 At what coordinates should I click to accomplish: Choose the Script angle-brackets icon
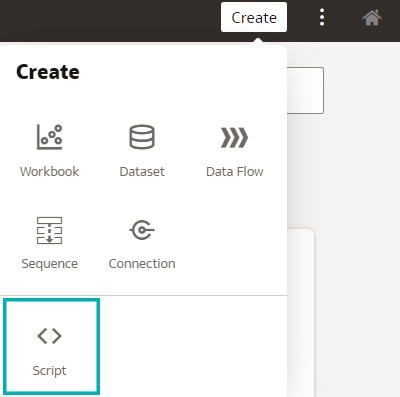[49, 336]
